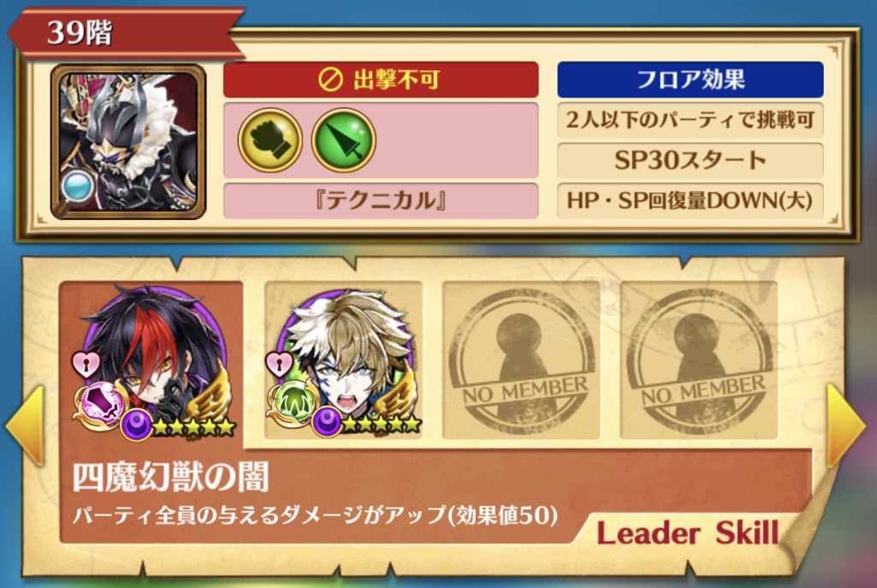Toggle heart lock on red-haired leader

click(x=87, y=364)
